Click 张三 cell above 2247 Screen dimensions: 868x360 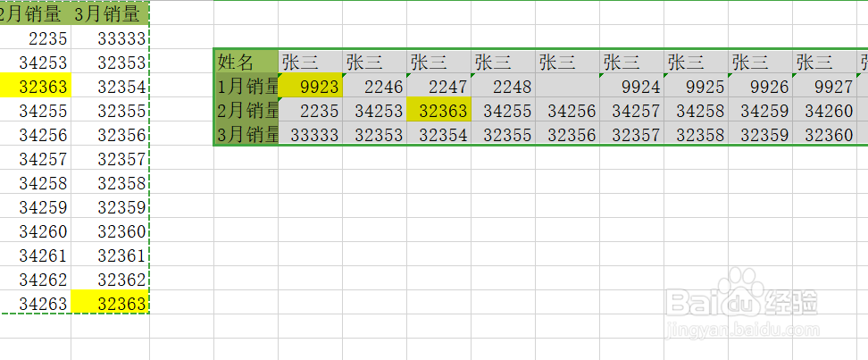pos(438,62)
